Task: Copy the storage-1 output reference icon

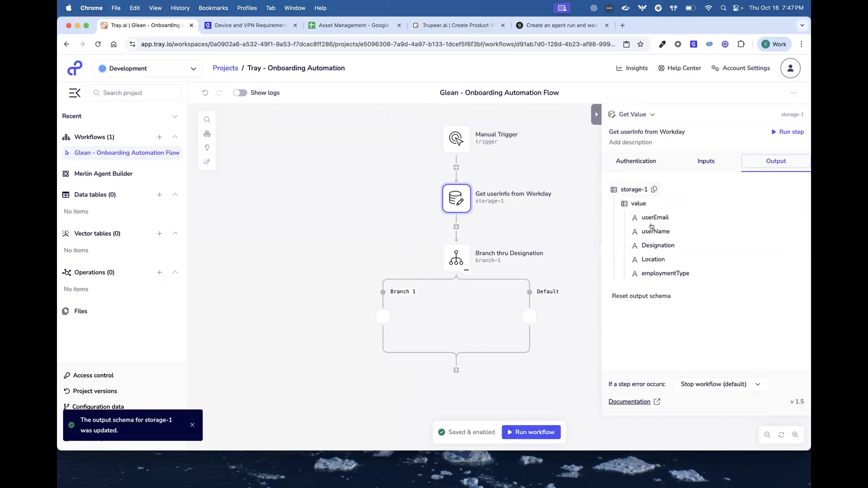Action: [x=654, y=189]
